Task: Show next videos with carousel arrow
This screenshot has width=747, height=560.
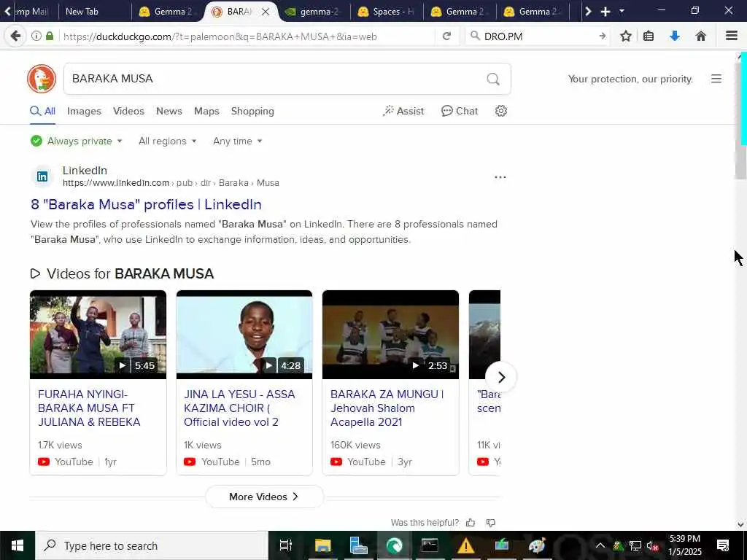Action: (x=501, y=377)
